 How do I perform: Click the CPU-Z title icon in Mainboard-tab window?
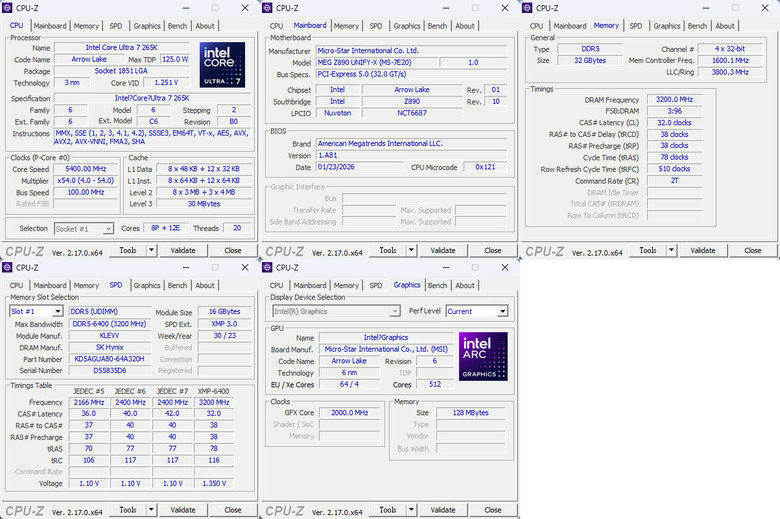point(267,8)
